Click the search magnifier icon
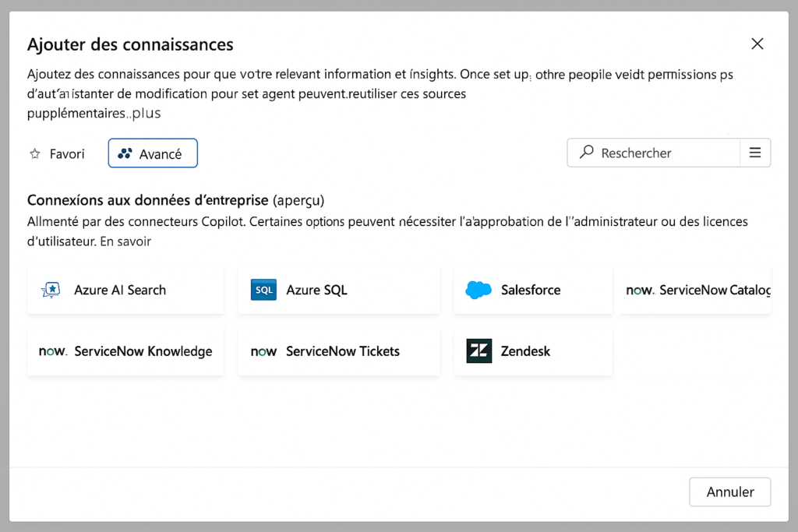 [587, 152]
